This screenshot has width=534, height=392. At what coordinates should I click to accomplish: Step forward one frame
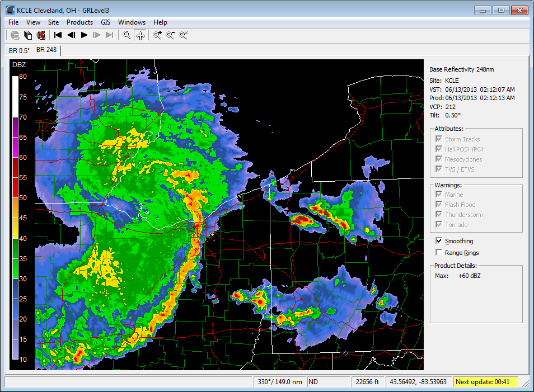[97, 35]
